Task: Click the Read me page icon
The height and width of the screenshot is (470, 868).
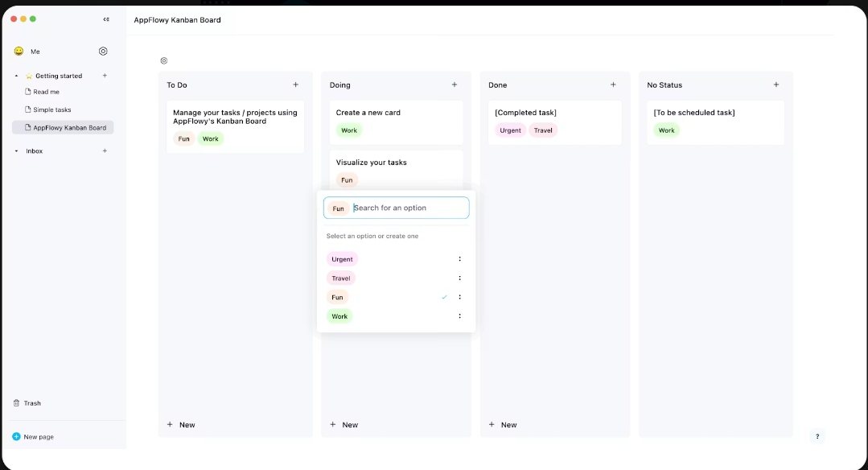Action: point(27,91)
